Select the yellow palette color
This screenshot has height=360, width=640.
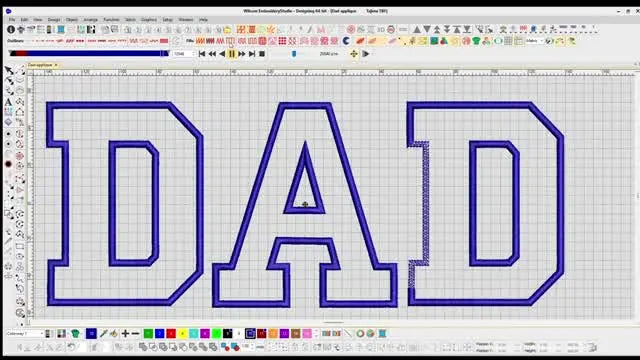click(x=182, y=333)
